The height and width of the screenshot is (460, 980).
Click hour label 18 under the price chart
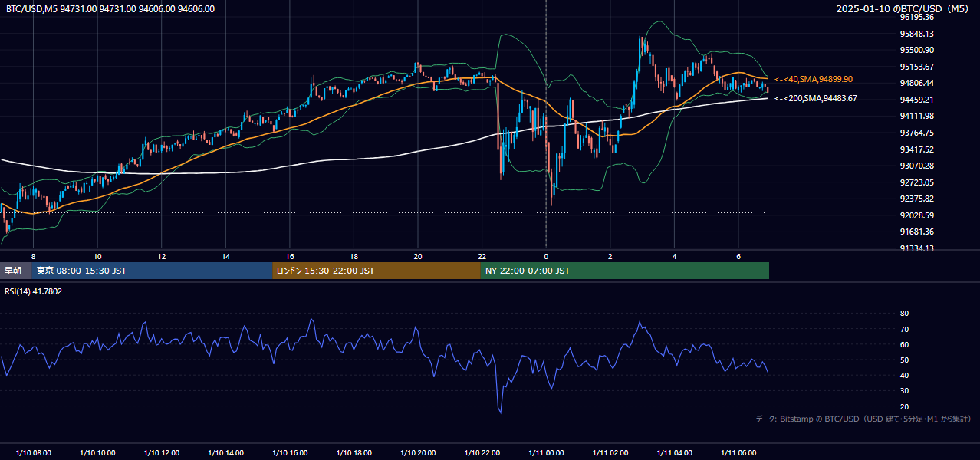click(354, 256)
